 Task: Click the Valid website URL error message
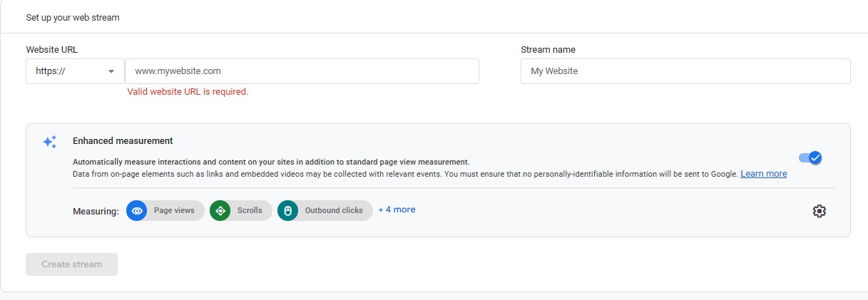point(188,92)
